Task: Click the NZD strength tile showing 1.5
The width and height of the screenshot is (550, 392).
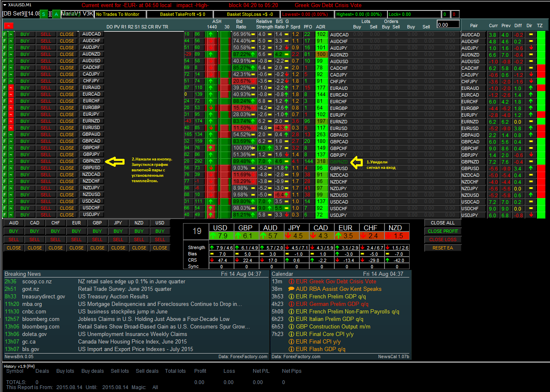Action: pos(397,236)
